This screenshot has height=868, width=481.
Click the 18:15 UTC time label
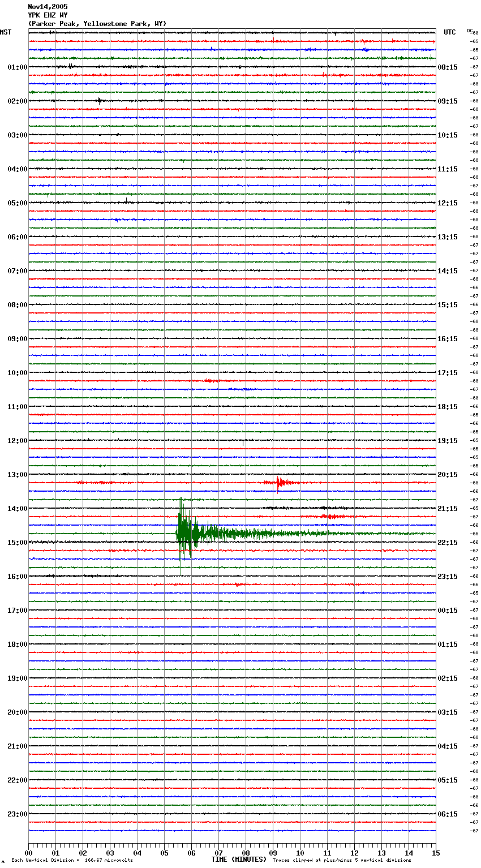[448, 407]
